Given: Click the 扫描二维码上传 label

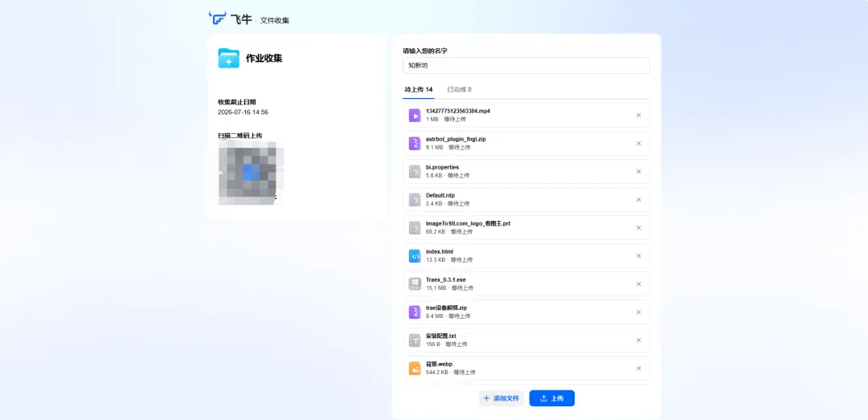Looking at the screenshot, I should tap(240, 136).
